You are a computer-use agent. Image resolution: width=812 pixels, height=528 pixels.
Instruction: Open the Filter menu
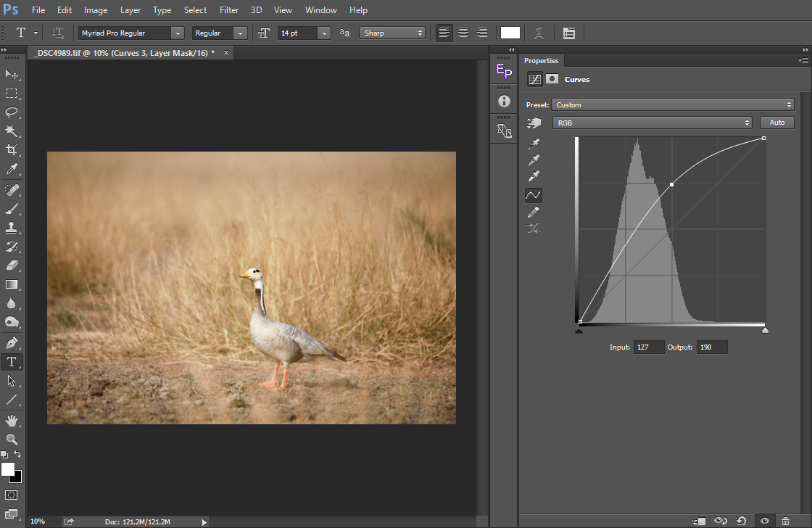(x=229, y=10)
